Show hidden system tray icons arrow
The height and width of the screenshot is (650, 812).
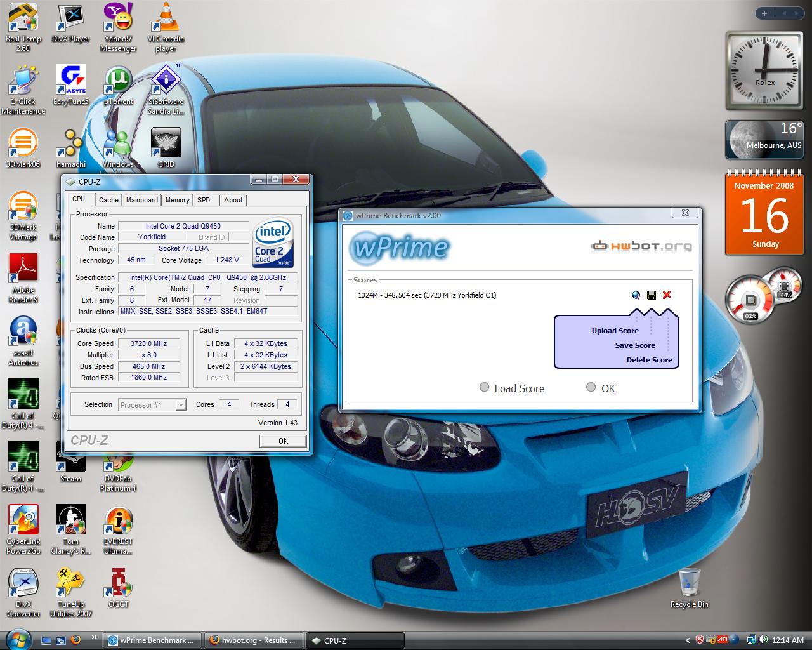(688, 640)
